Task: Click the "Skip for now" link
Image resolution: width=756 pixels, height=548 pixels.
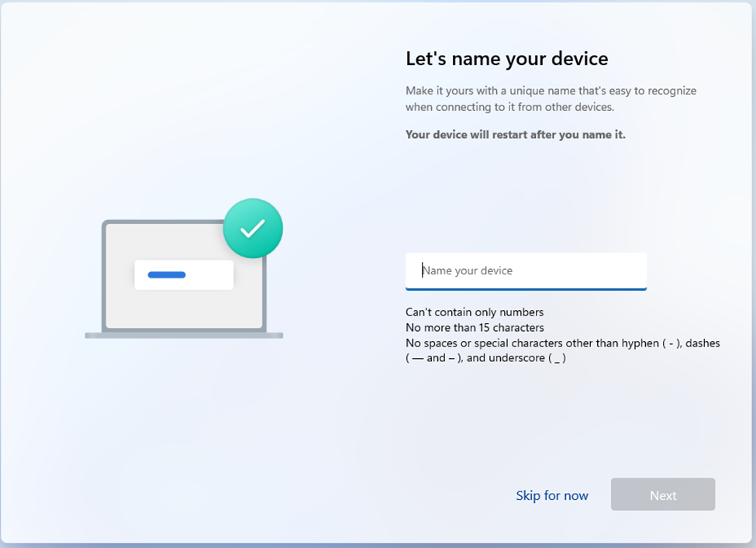Action: click(552, 495)
